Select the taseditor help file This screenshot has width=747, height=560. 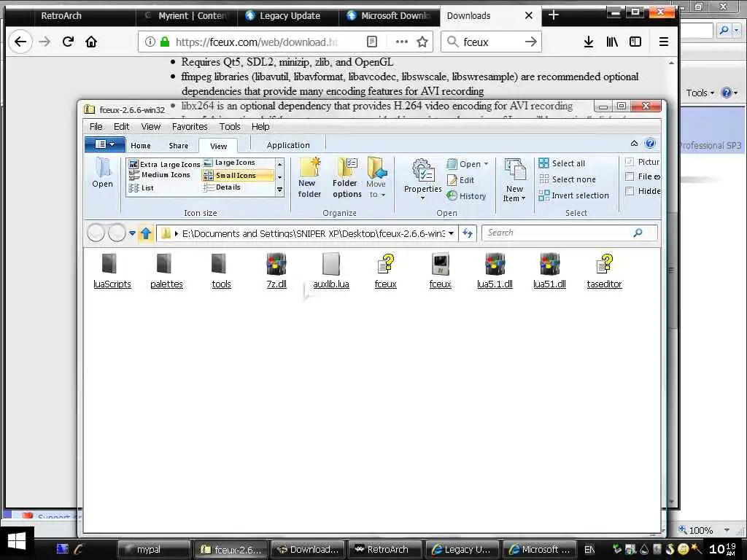click(x=604, y=271)
